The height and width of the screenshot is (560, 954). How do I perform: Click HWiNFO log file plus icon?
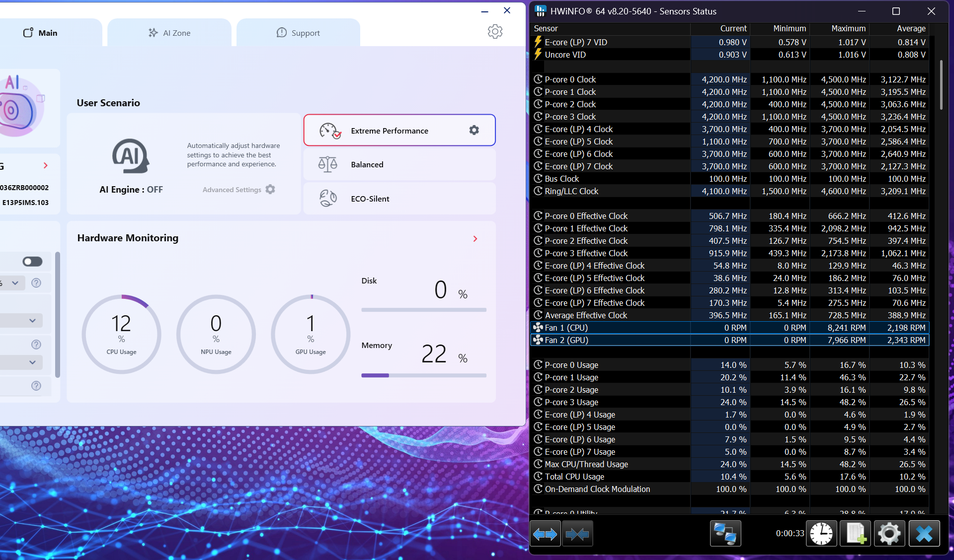[x=855, y=534]
